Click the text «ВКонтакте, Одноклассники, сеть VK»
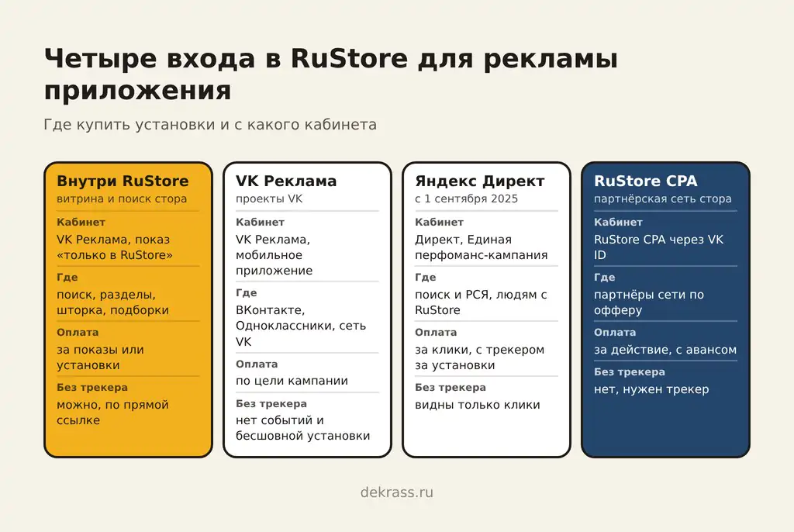 coord(301,326)
